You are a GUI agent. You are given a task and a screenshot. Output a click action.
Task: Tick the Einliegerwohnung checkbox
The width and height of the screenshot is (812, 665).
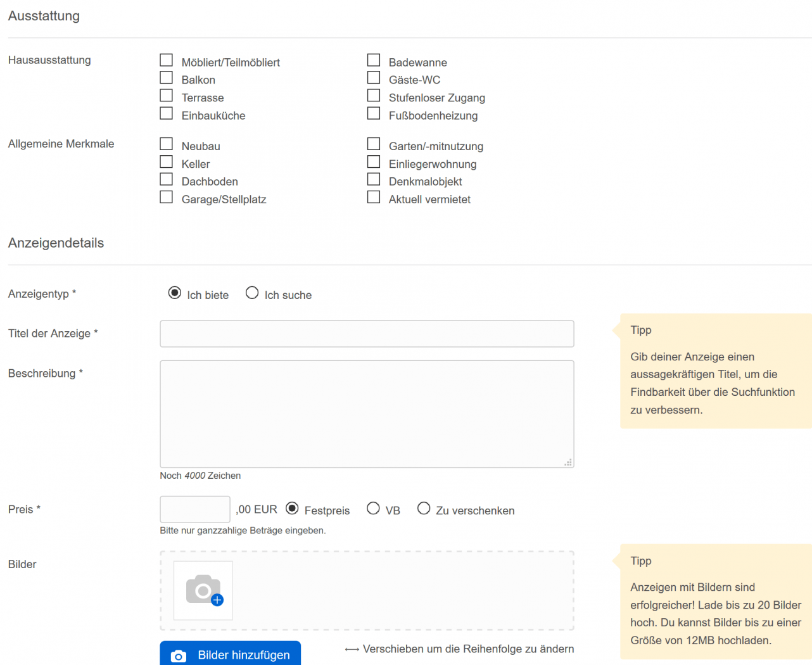pos(374,161)
